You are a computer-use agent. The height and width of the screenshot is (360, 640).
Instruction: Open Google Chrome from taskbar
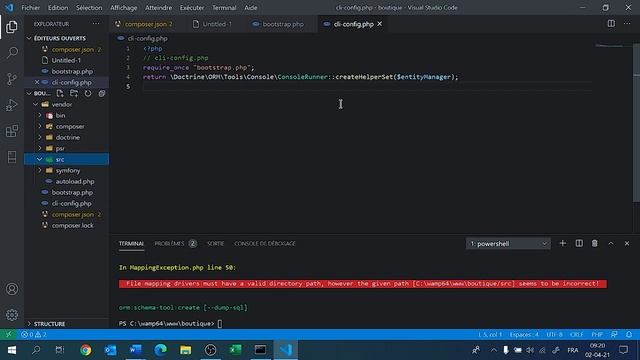[85, 350]
